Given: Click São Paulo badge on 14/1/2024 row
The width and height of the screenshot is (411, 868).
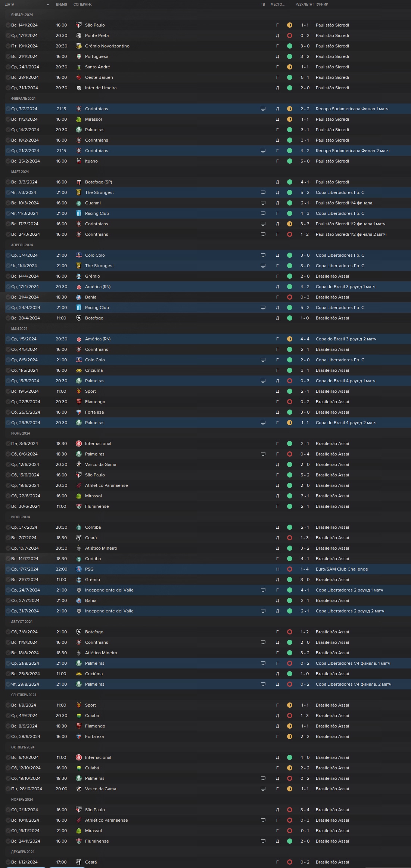Looking at the screenshot, I should coord(79,25).
